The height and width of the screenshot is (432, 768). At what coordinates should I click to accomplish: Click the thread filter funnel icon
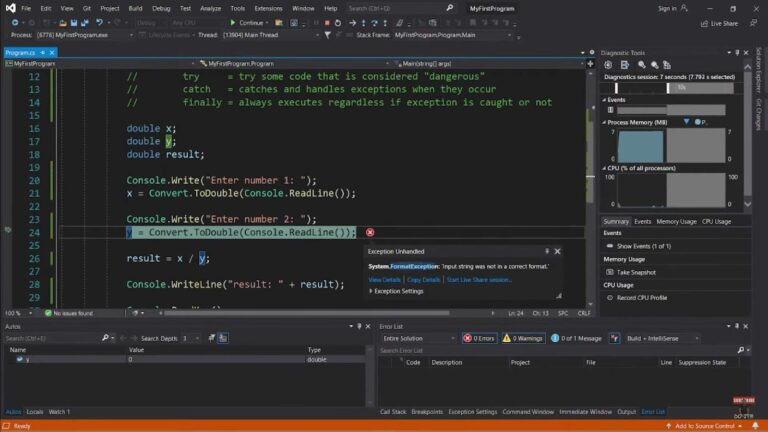click(x=328, y=35)
